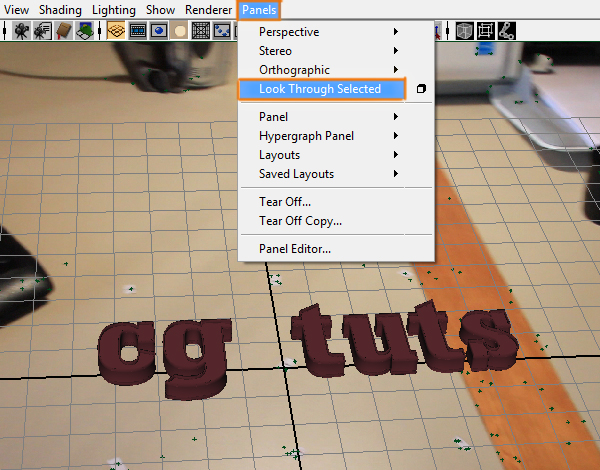The image size is (600, 470).
Task: Expand the Perspective submenu
Action: pos(329,32)
